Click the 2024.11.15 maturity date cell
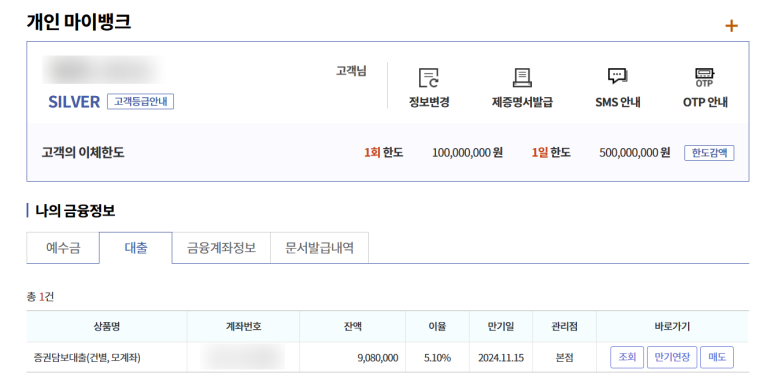This screenshot has height=377, width=773. [501, 358]
